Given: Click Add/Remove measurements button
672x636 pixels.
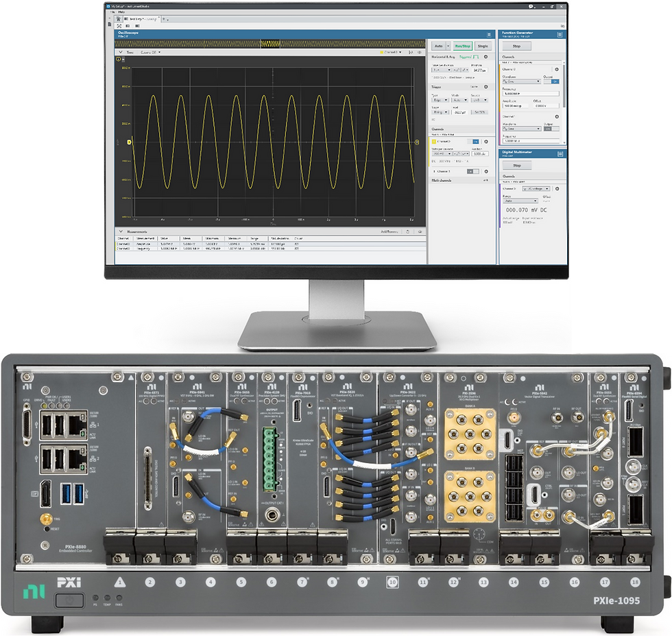Looking at the screenshot, I should click(x=389, y=232).
